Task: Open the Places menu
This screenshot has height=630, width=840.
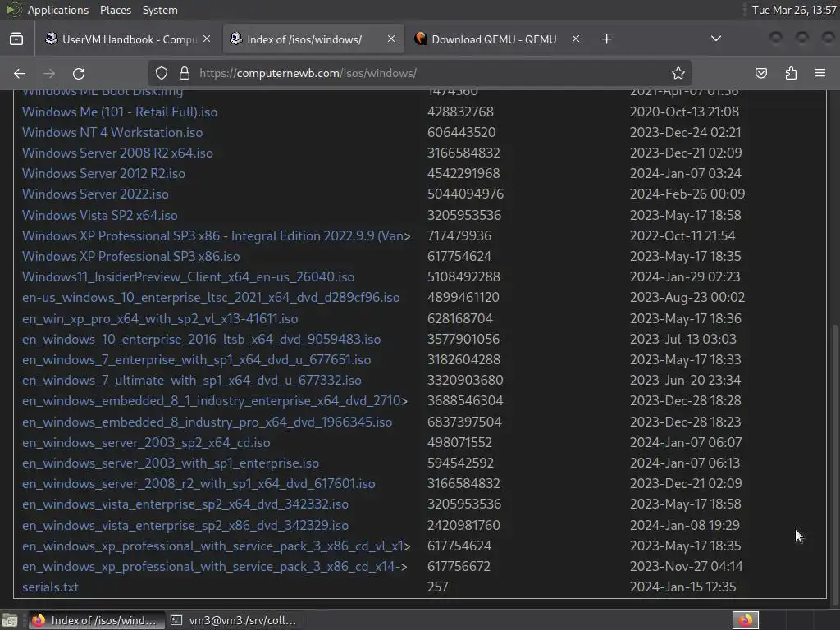Action: tap(115, 10)
